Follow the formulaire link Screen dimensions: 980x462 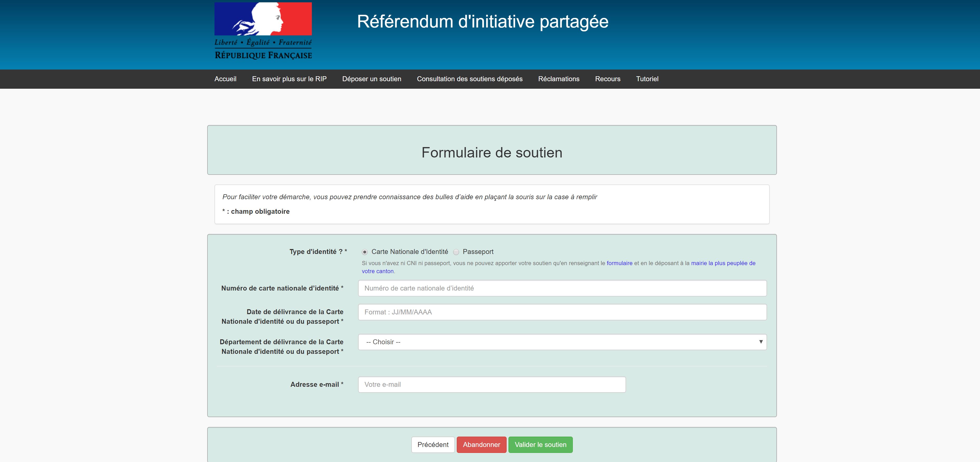click(619, 263)
